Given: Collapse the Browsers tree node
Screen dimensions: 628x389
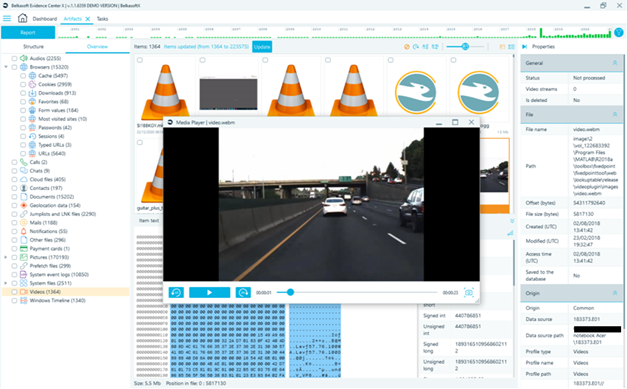Looking at the screenshot, I should (x=6, y=67).
